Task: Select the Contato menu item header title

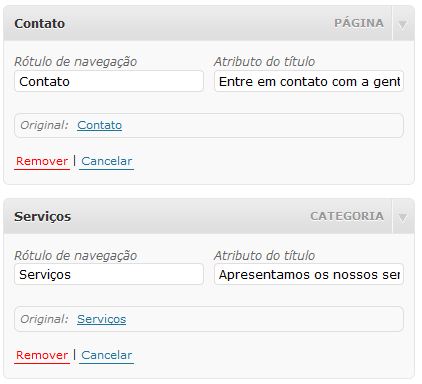Action: point(39,24)
